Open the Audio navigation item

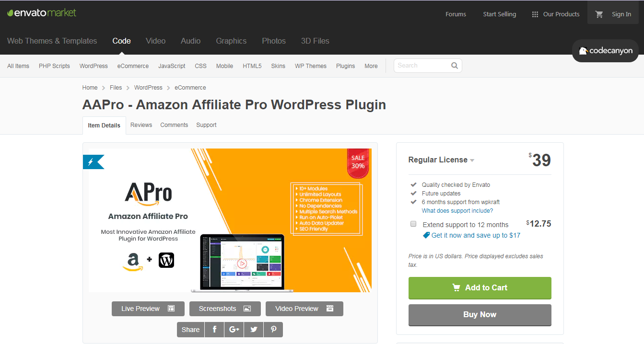190,41
